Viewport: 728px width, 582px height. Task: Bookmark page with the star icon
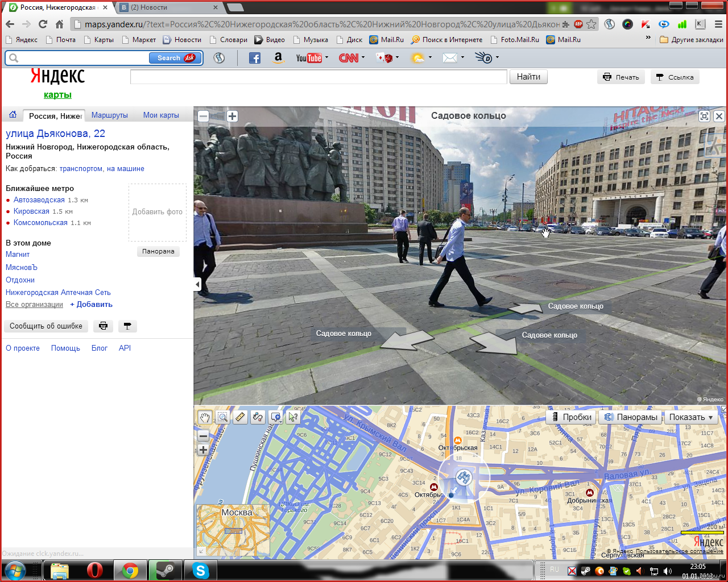[591, 24]
